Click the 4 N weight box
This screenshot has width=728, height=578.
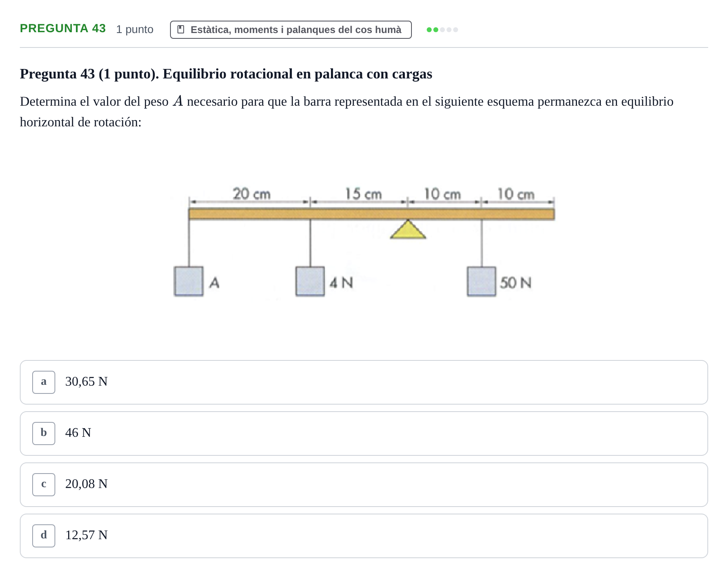coord(310,281)
